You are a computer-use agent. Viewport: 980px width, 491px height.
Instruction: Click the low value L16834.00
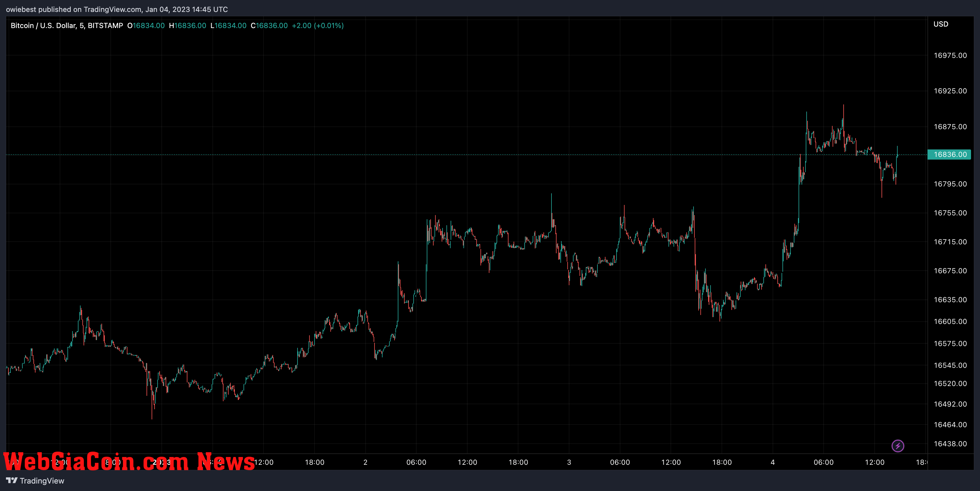228,25
